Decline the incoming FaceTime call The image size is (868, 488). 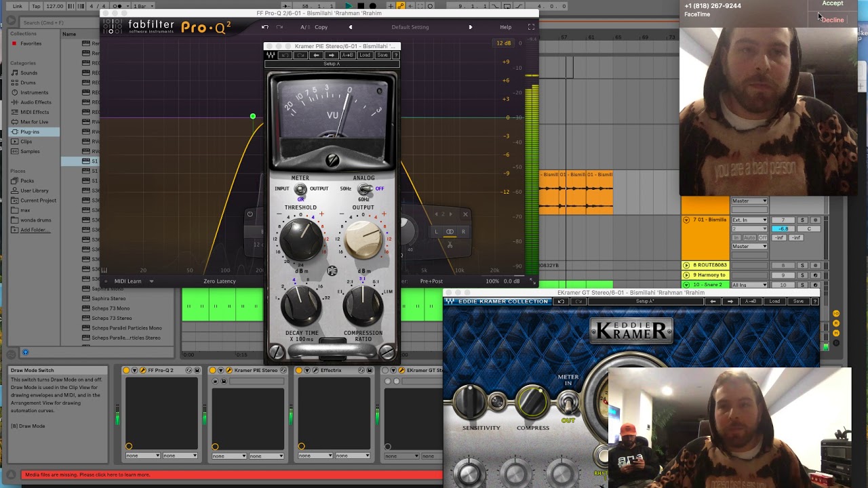coord(832,20)
